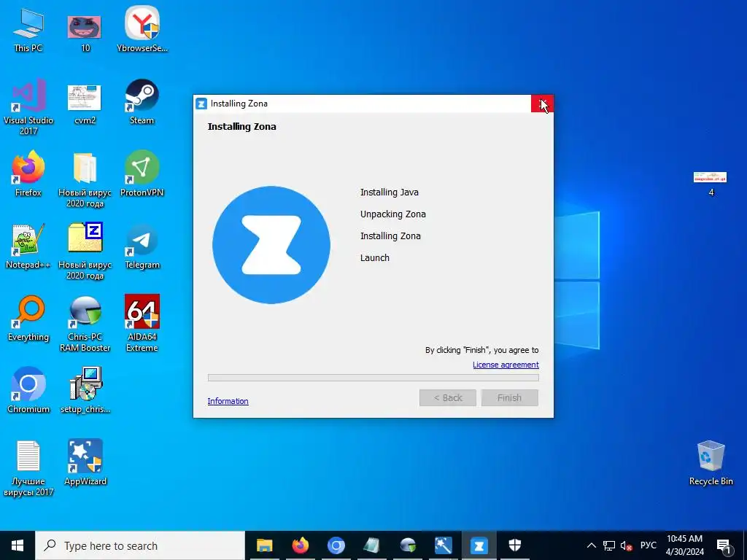The height and width of the screenshot is (560, 747).
Task: Click the bold Installing Zona heading
Action: (x=242, y=127)
